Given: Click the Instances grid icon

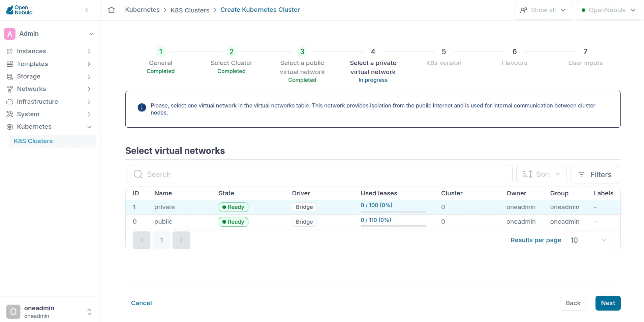Looking at the screenshot, I should [10, 51].
